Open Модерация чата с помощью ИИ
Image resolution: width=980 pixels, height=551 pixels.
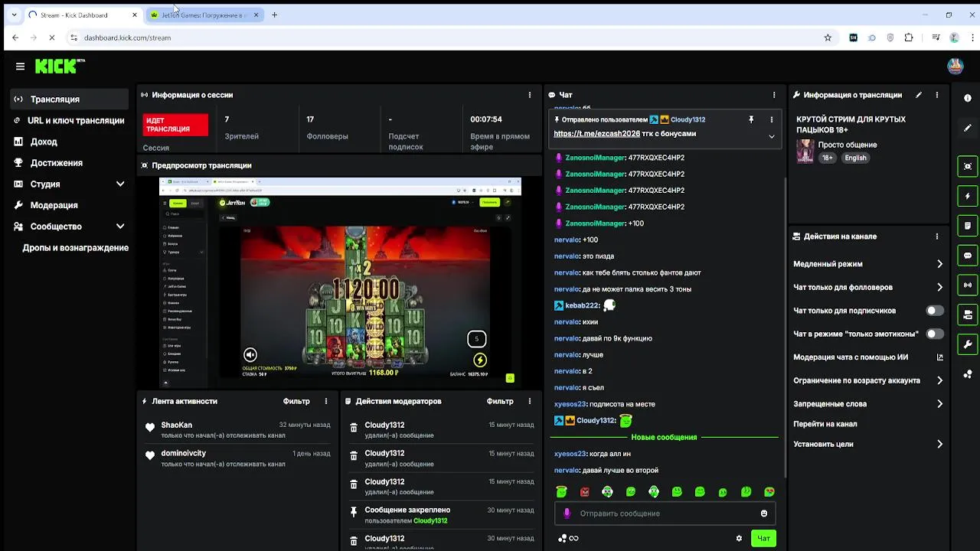click(868, 357)
